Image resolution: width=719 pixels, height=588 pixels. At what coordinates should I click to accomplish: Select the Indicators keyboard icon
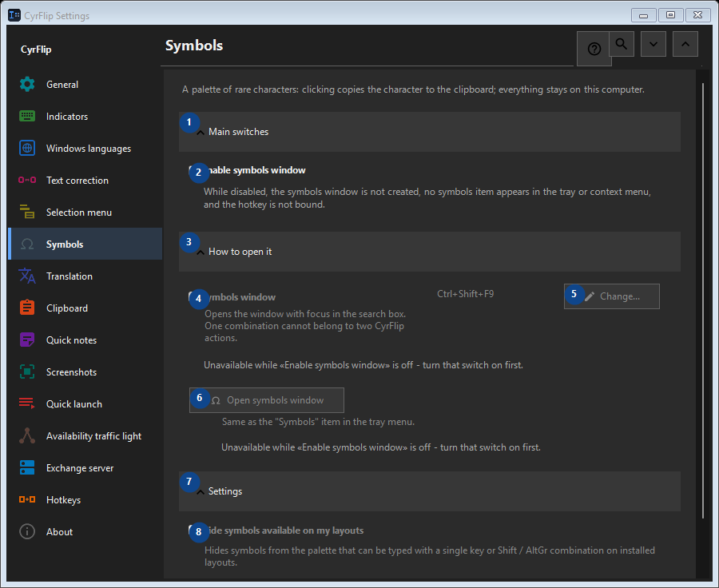click(27, 116)
